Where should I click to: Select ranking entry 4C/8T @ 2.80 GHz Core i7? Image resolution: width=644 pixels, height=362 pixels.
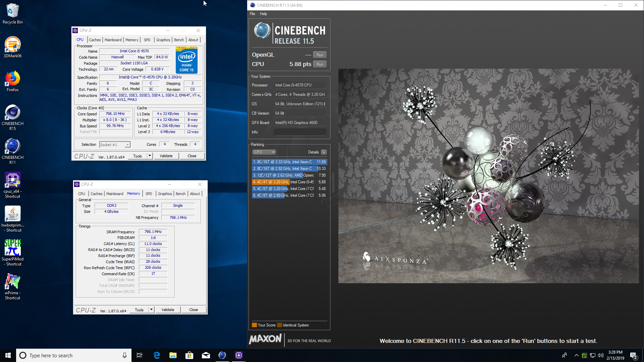point(289,195)
